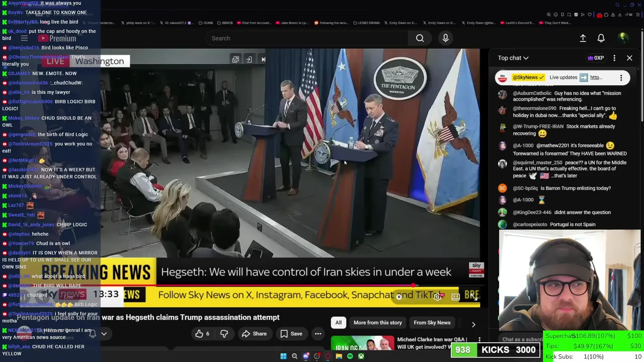The width and height of the screenshot is (644, 362).
Task: Focus the YouTube Search field
Action: point(307,38)
